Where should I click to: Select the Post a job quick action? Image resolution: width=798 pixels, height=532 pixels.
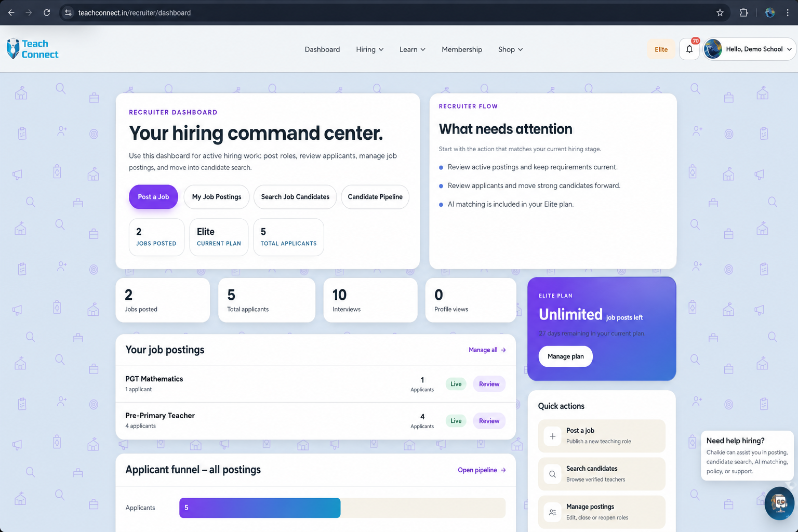(602, 436)
